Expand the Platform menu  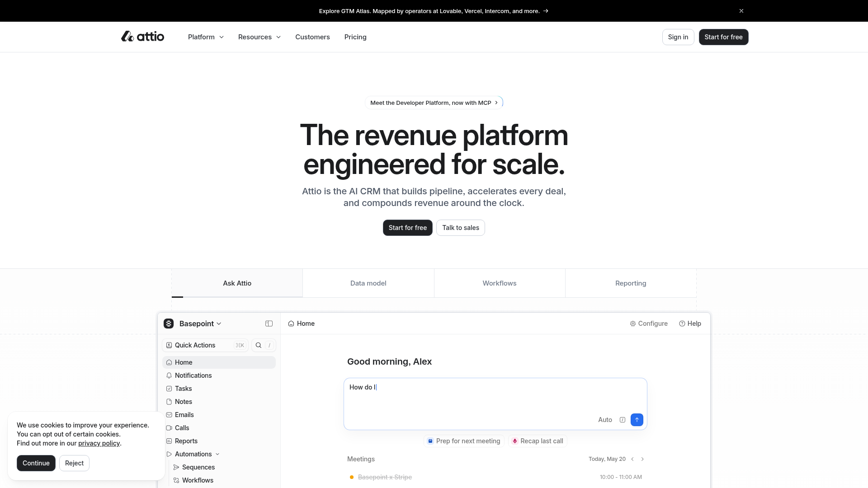pyautogui.click(x=206, y=37)
